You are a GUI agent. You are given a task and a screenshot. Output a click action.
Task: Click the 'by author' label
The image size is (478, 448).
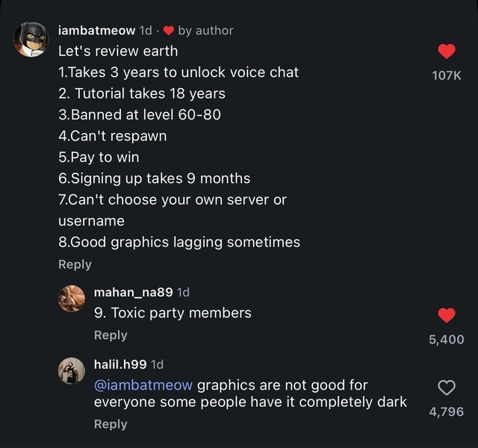coord(206,31)
